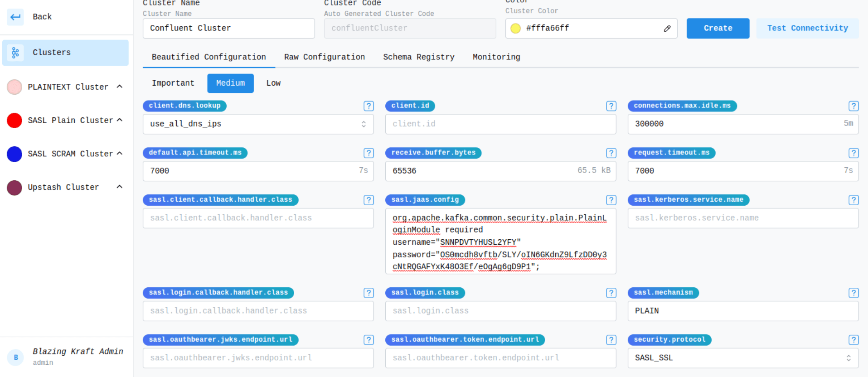Select PLAINTEXT Cluster in sidebar
This screenshot has height=377, width=868.
[68, 87]
